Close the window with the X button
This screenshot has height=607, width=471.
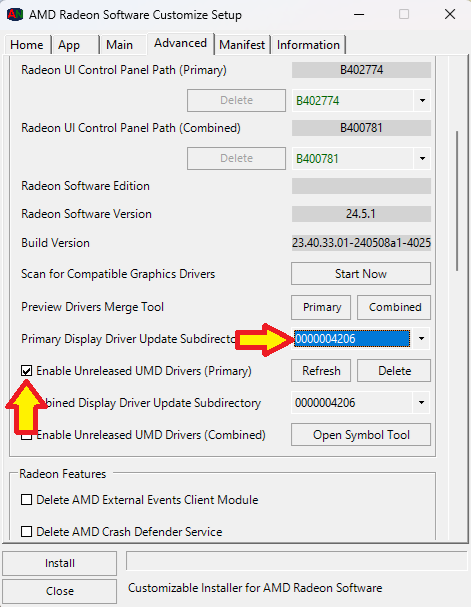[x=450, y=15]
